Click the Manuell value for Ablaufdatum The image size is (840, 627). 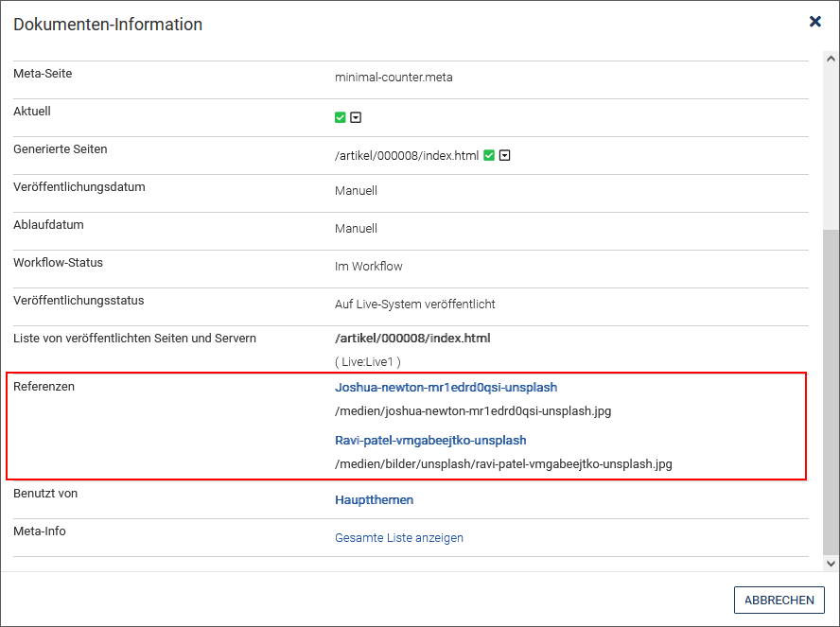[357, 229]
